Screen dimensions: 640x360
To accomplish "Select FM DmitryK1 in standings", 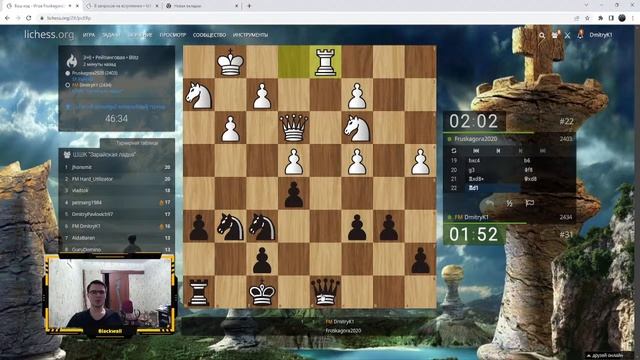I will point(86,226).
